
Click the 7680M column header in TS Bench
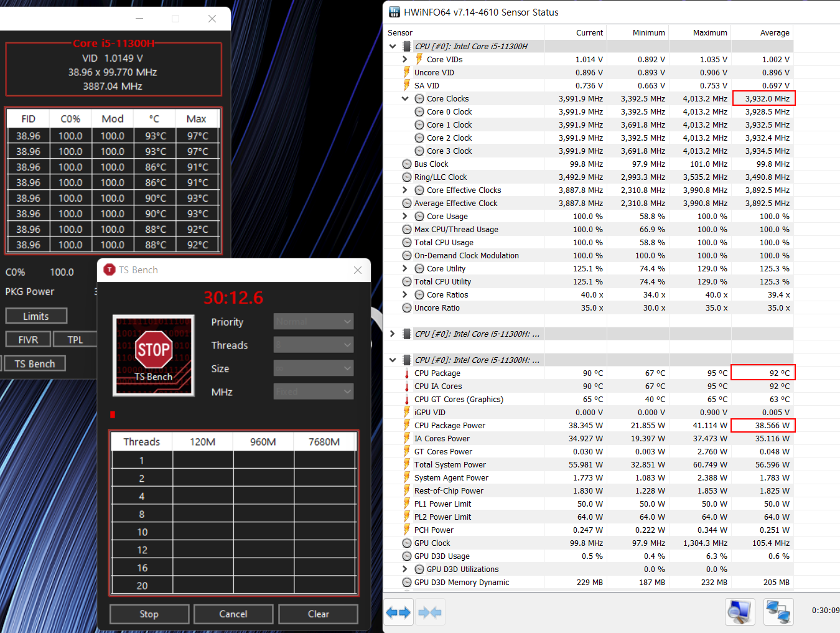point(324,442)
